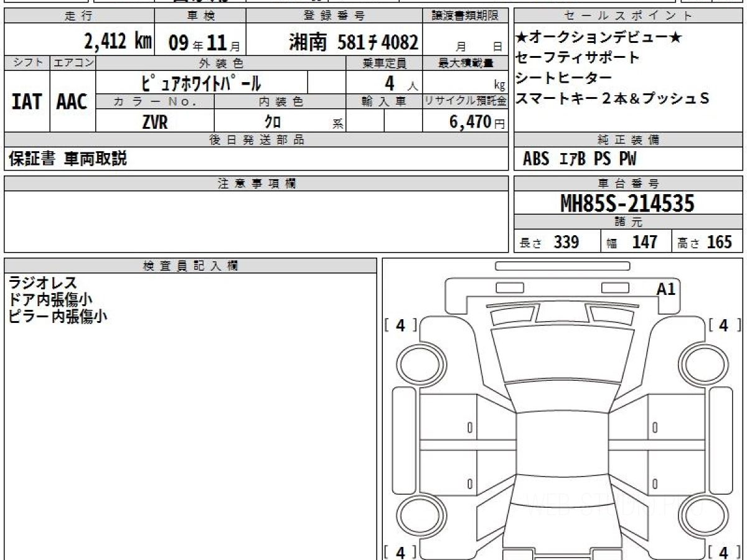Screen dimensions: 747x560
Task: Select the 走行 header cell
Action: 78,16
